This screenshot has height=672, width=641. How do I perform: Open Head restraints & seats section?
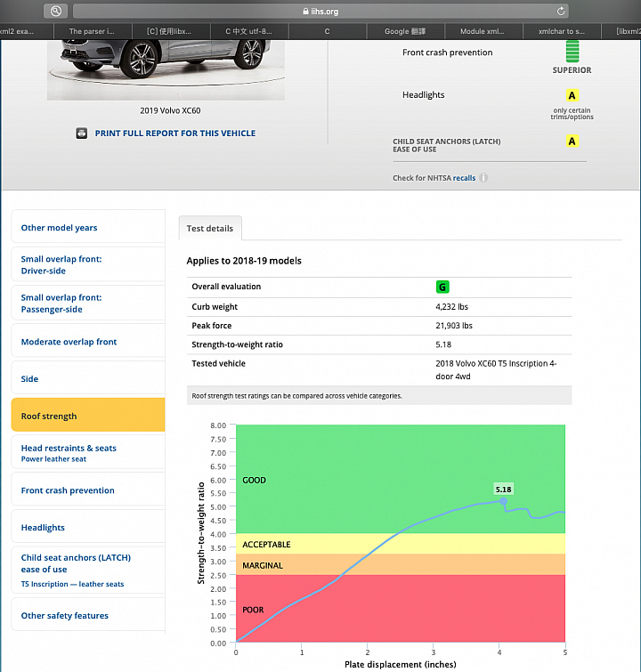88,452
